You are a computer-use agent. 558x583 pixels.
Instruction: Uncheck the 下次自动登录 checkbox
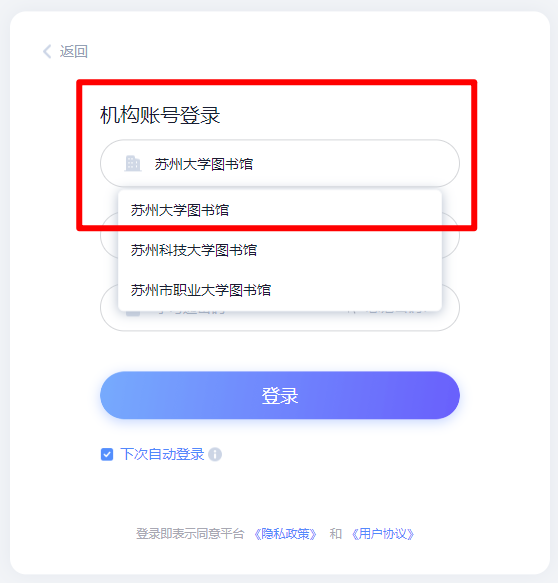[107, 454]
